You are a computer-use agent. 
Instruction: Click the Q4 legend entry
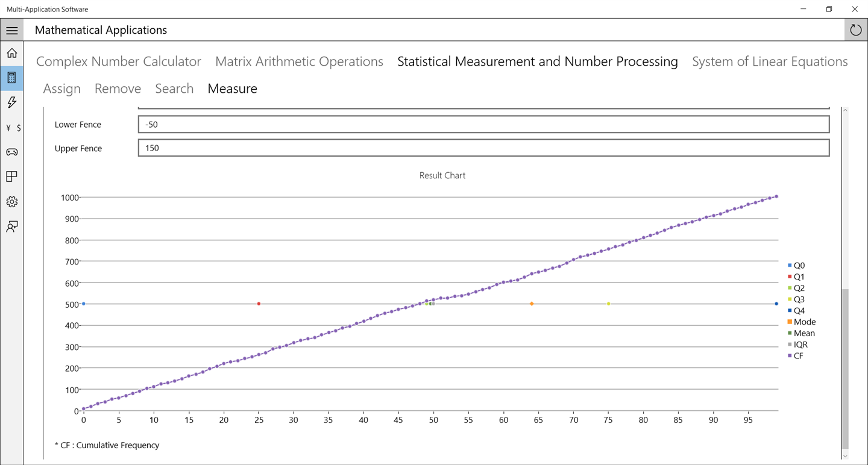[x=796, y=311]
